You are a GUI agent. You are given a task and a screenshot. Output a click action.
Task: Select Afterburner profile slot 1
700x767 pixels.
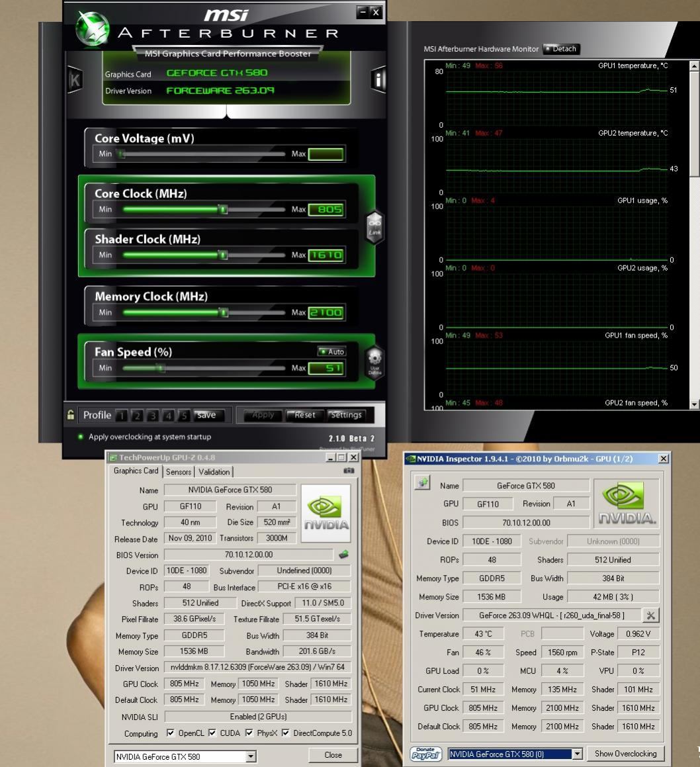pos(121,416)
